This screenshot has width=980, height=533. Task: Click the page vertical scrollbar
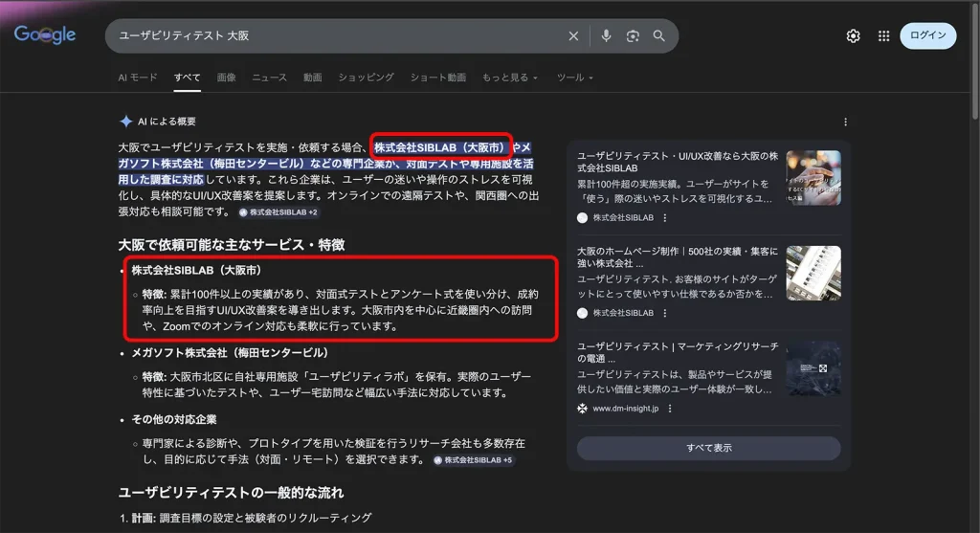[x=975, y=60]
